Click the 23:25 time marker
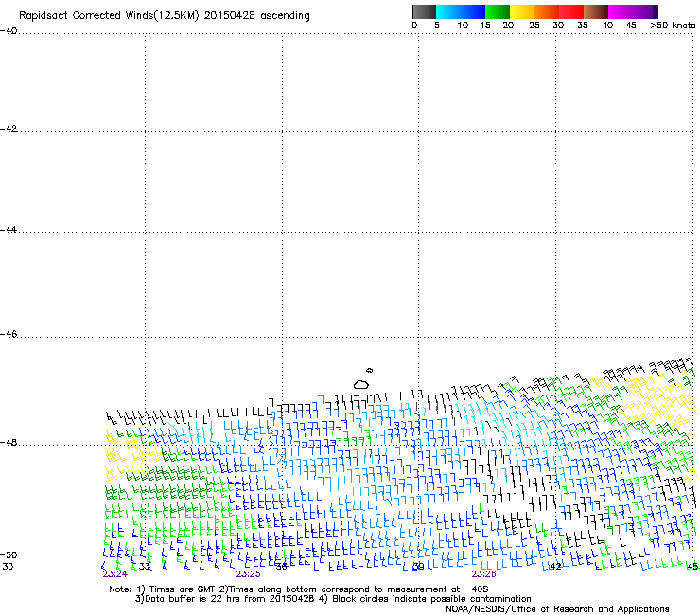This screenshot has height=615, width=700. coord(248,574)
